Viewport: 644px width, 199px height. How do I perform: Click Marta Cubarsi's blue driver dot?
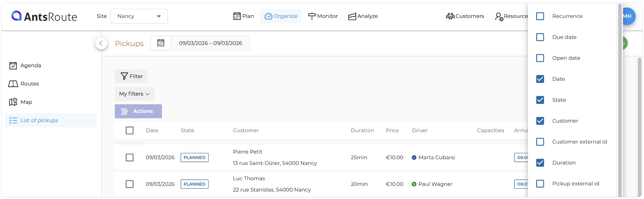pyautogui.click(x=414, y=158)
